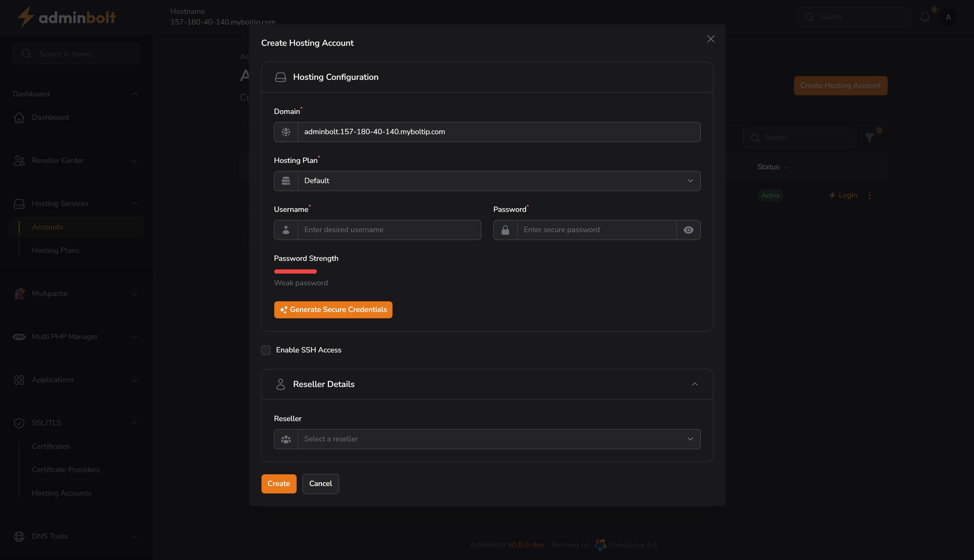Collapse the Reseller Details section

point(695,384)
